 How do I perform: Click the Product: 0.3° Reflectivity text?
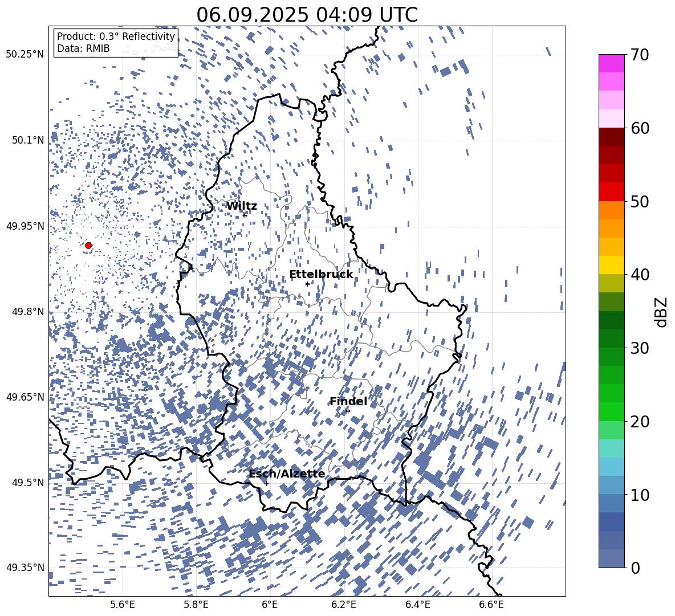(116, 36)
